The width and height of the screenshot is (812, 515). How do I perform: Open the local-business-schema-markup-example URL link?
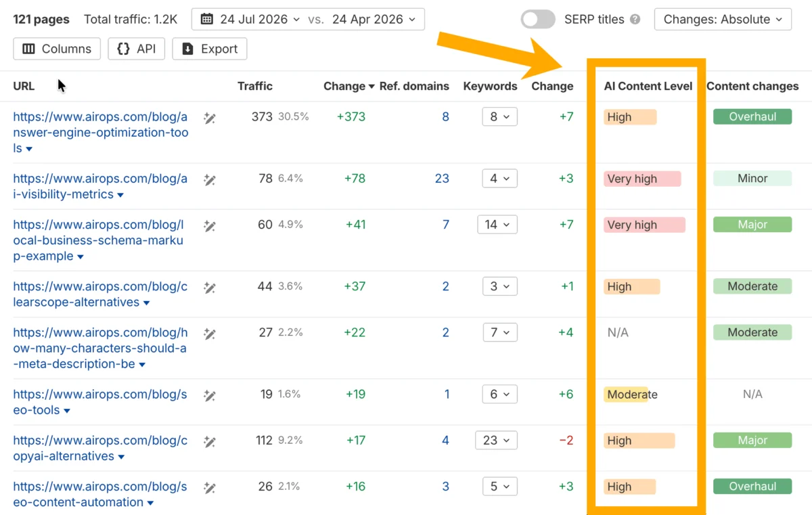pyautogui.click(x=99, y=240)
